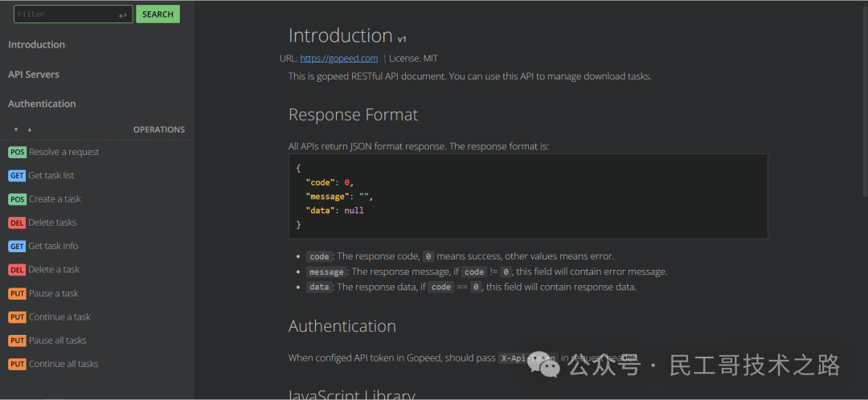Click DEL badge beside Delete tasks
The image size is (868, 400).
(17, 222)
